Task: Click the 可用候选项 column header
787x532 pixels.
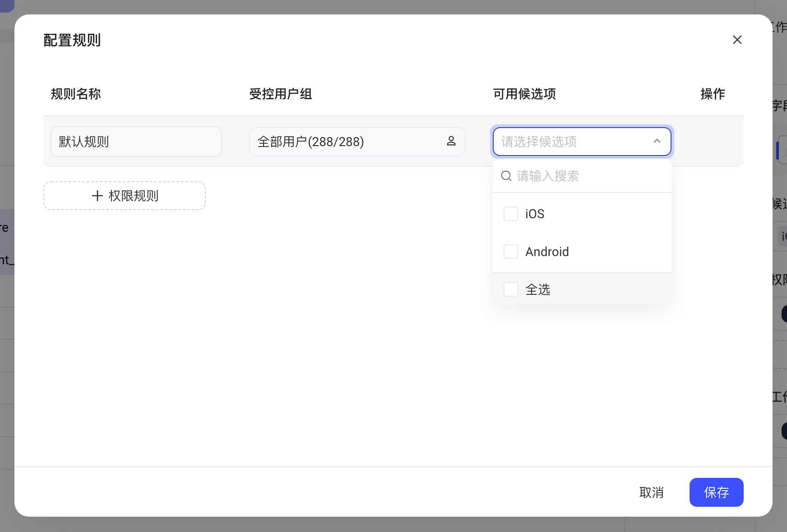Action: (x=524, y=94)
